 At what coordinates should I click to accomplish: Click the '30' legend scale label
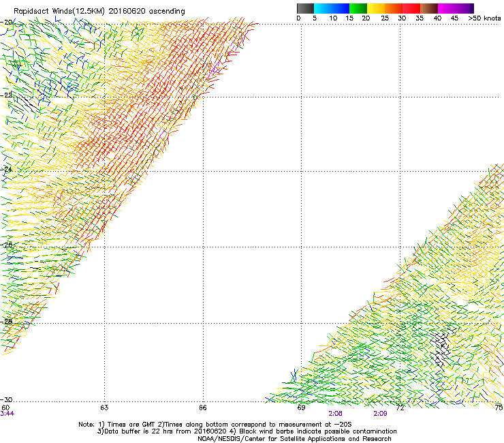point(402,18)
